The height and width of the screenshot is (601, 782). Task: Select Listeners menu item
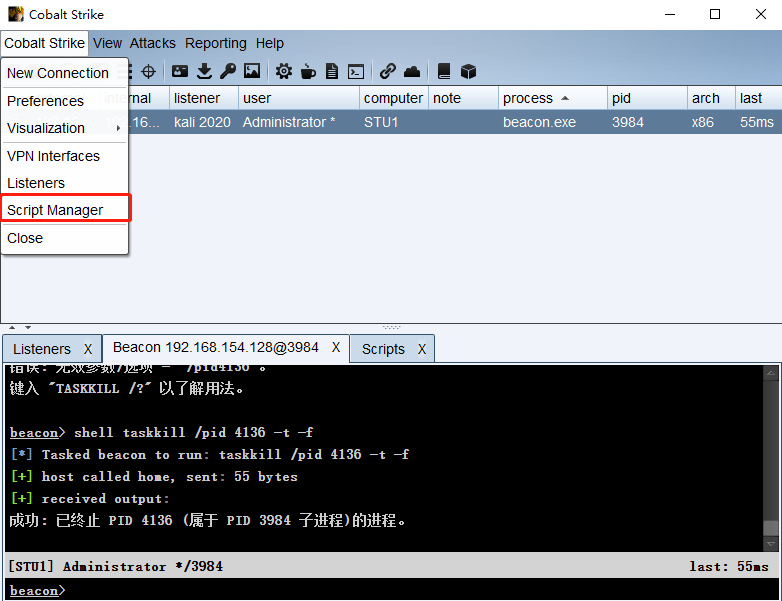36,183
